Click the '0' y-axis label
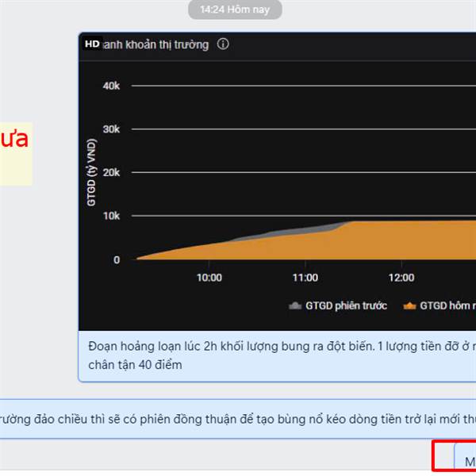Viewport: 476px width, 476px height. point(117,260)
